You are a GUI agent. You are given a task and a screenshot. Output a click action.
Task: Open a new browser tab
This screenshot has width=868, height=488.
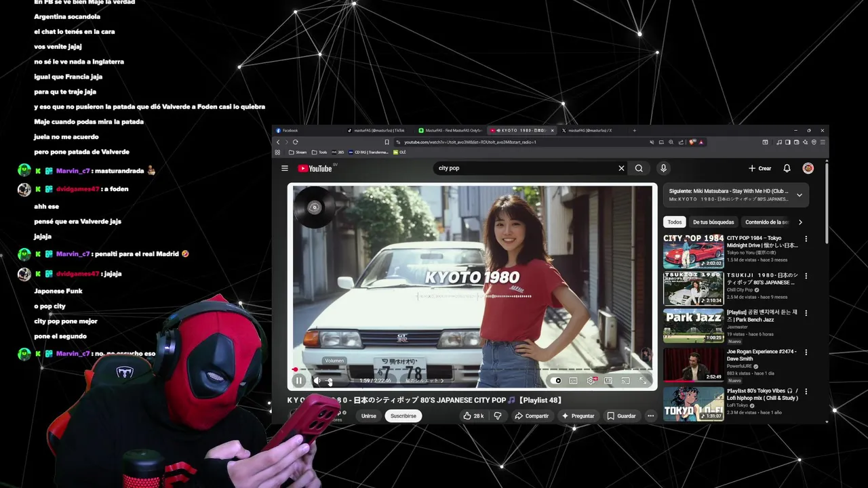coord(634,130)
